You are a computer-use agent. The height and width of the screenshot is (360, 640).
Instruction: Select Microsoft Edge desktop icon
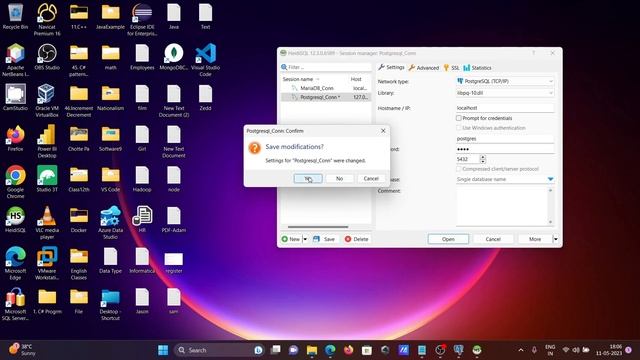tap(15, 263)
